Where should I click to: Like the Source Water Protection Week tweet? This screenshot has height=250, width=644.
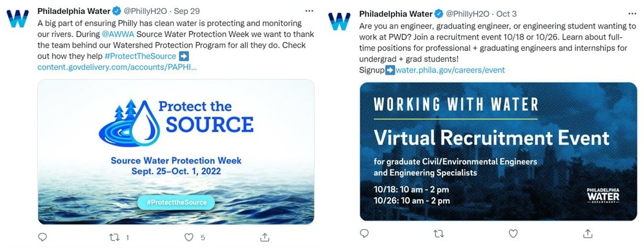tap(189, 237)
